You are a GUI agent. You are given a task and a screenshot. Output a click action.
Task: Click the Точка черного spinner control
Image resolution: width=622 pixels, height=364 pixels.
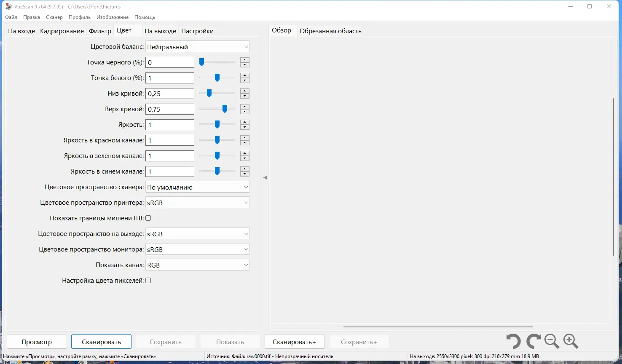click(x=245, y=62)
